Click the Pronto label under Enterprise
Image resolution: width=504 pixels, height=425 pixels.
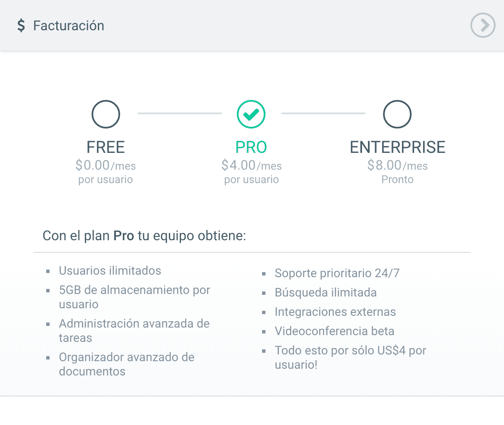click(x=397, y=180)
